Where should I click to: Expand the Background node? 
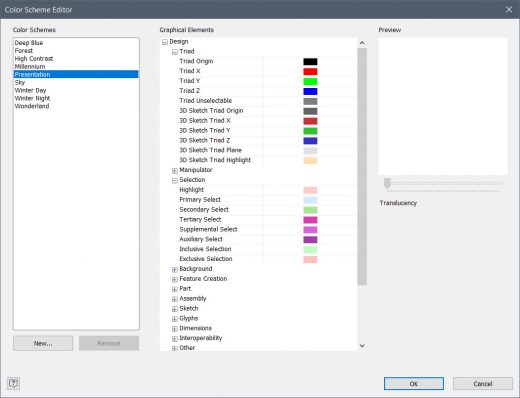(x=175, y=270)
